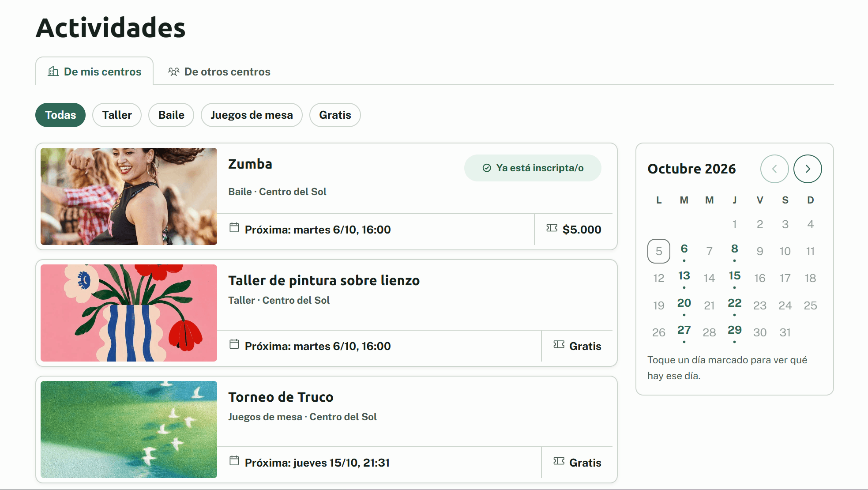The image size is (868, 490).
Task: Click Juegos de mesa · Centro del Sol
Action: point(302,417)
